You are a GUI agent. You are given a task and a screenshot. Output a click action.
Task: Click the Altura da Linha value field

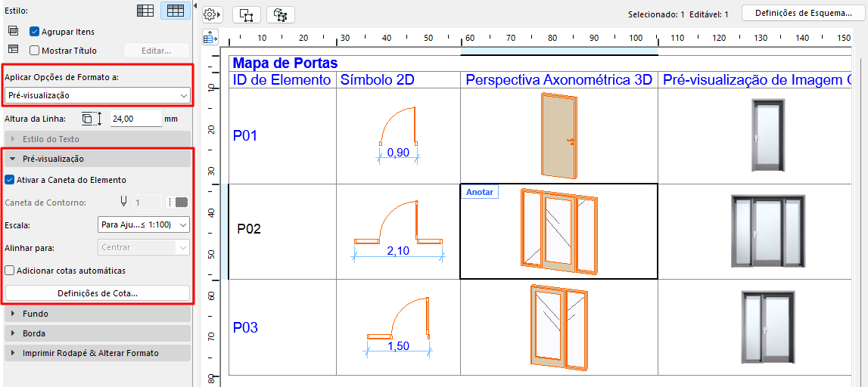[135, 119]
